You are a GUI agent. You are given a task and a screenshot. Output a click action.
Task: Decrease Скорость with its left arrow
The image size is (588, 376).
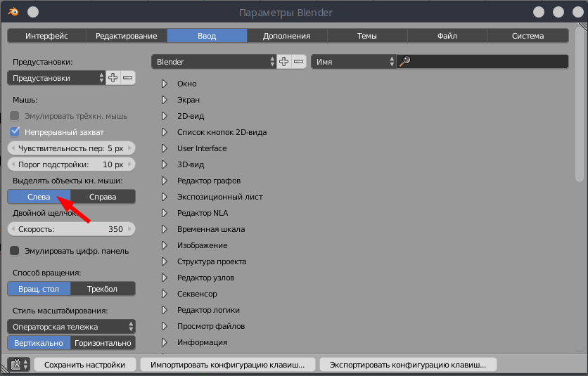[x=13, y=229]
